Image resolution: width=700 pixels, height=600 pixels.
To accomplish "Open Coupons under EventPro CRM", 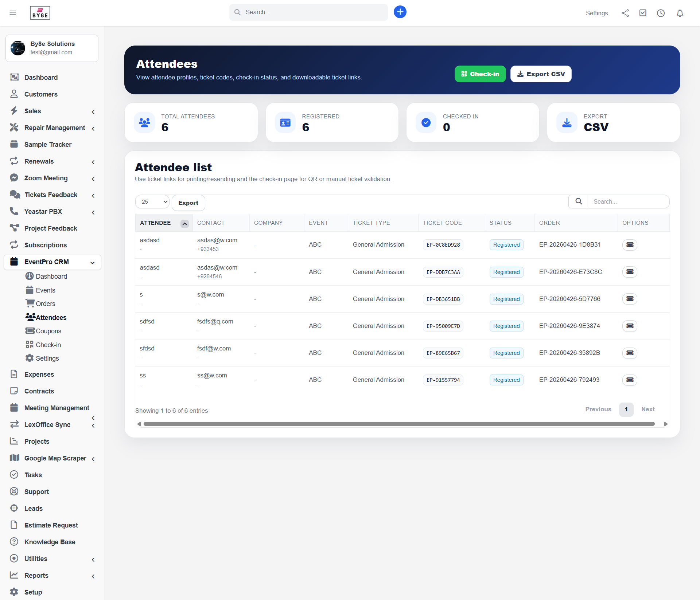I will tap(48, 331).
